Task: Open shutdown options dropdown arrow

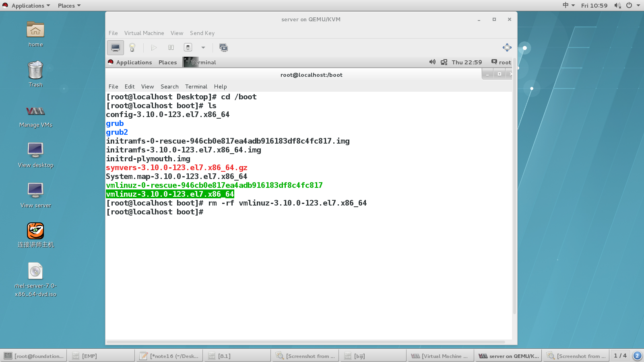Action: coord(203,47)
